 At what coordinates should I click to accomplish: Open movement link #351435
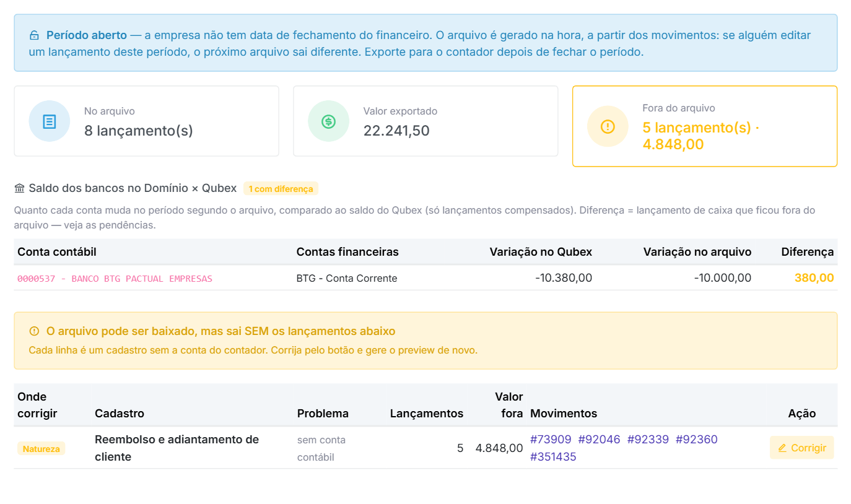(x=553, y=457)
